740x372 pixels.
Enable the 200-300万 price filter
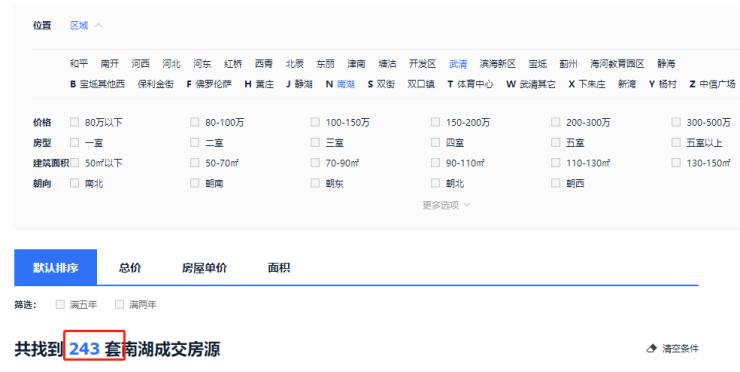pyautogui.click(x=555, y=122)
